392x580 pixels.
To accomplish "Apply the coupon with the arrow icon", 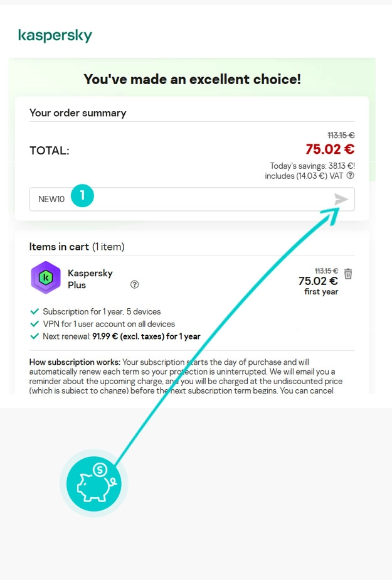I will click(341, 200).
